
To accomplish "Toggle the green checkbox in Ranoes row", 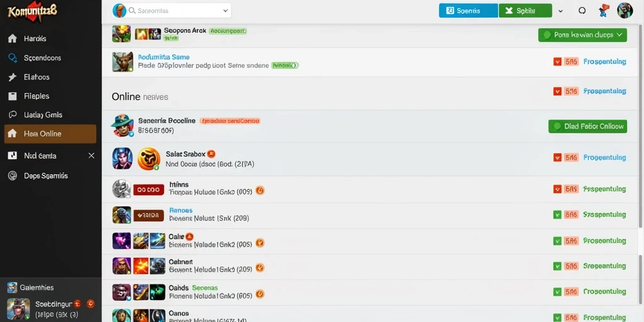I will point(557,214).
